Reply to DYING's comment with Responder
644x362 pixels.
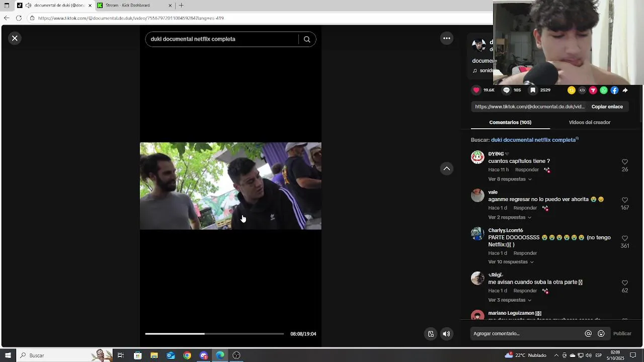click(x=527, y=170)
